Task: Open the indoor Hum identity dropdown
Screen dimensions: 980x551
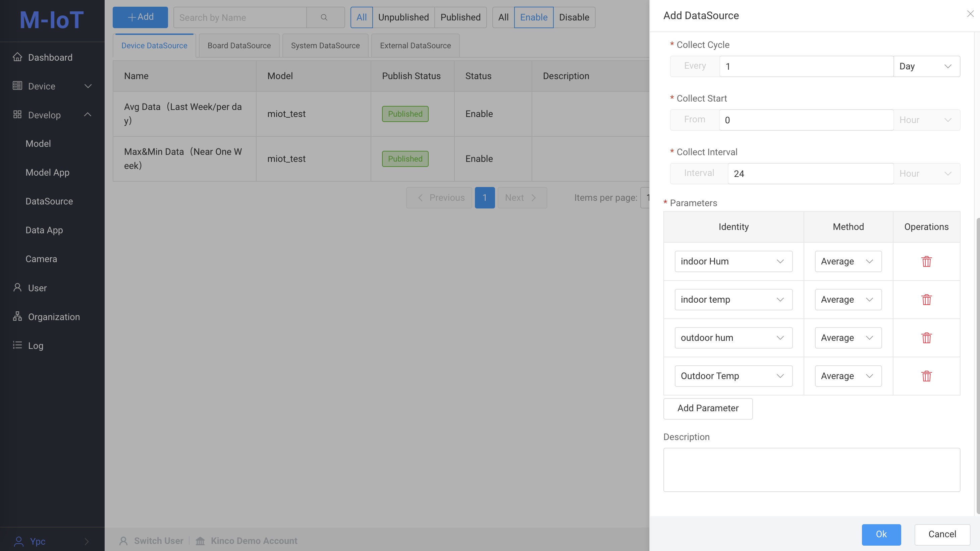Action: tap(733, 261)
